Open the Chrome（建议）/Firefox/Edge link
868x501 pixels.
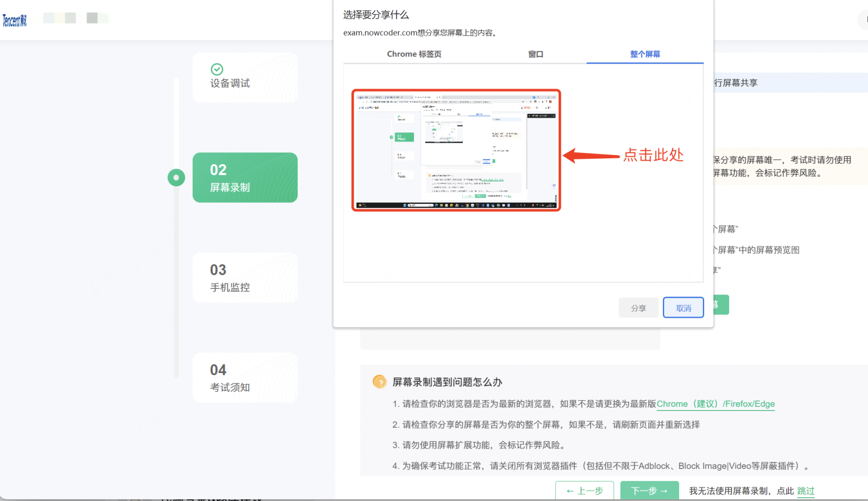716,404
